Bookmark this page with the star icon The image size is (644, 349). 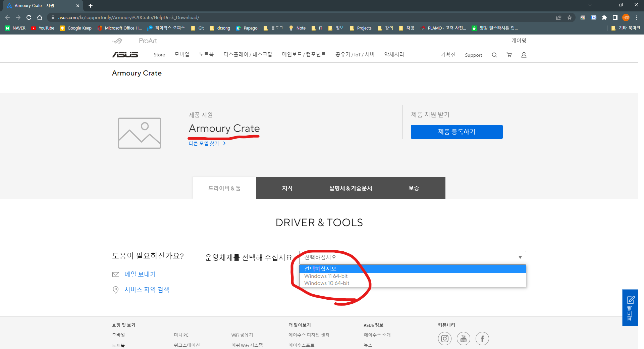click(570, 17)
